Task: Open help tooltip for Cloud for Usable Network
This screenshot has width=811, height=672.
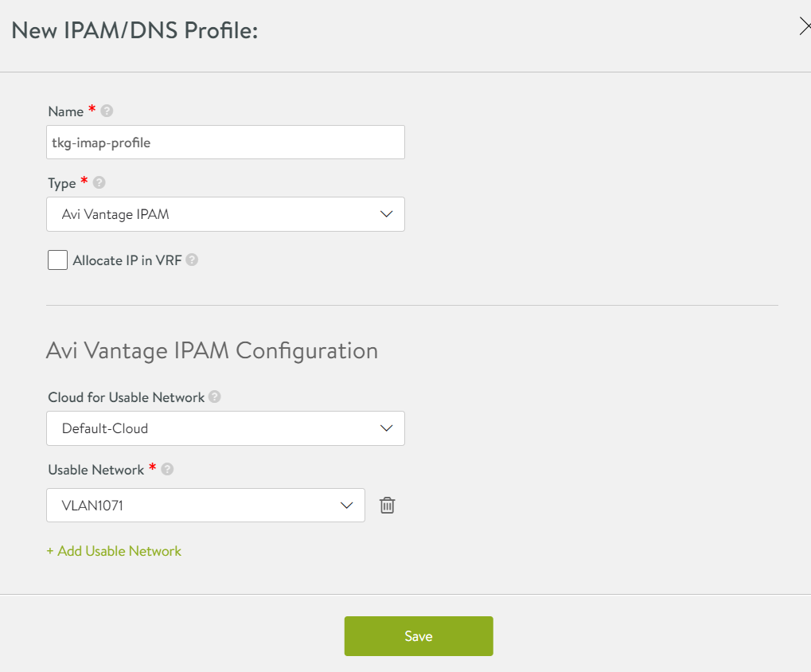Action: click(x=215, y=397)
